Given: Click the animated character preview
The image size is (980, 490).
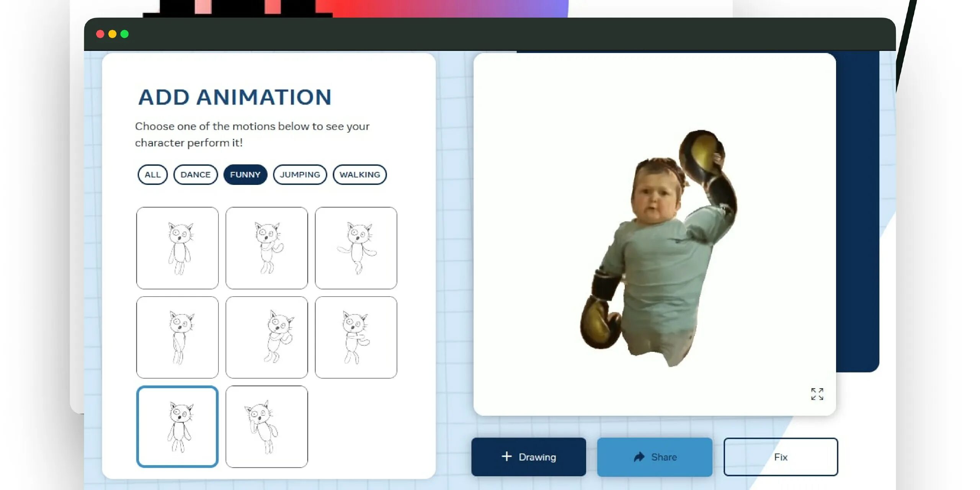Looking at the screenshot, I should [x=658, y=248].
